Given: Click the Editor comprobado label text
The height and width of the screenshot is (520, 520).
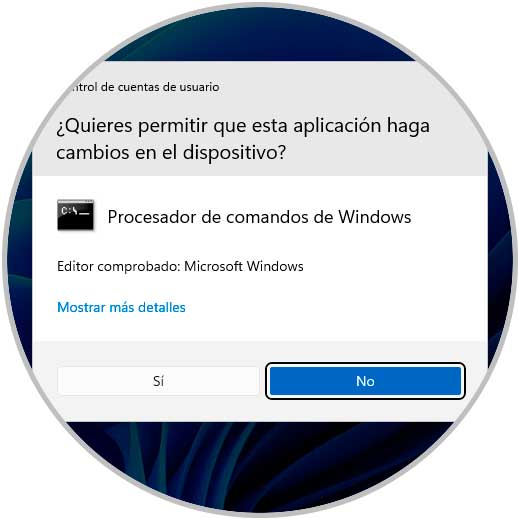Looking at the screenshot, I should [119, 266].
